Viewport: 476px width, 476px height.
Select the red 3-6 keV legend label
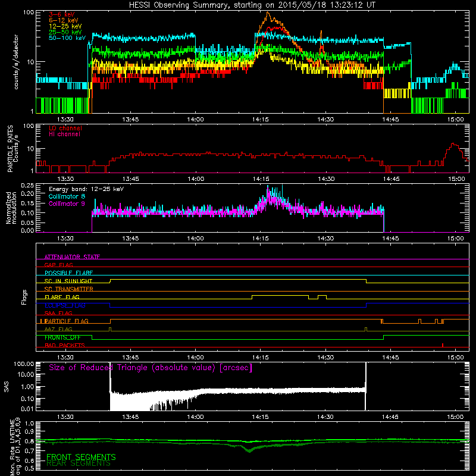point(62,14)
